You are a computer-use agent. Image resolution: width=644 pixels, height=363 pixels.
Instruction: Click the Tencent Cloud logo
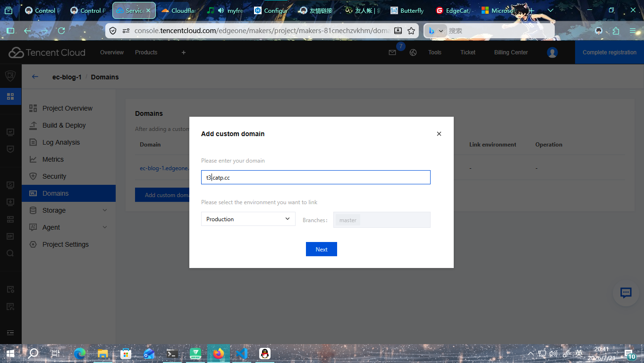(x=47, y=52)
